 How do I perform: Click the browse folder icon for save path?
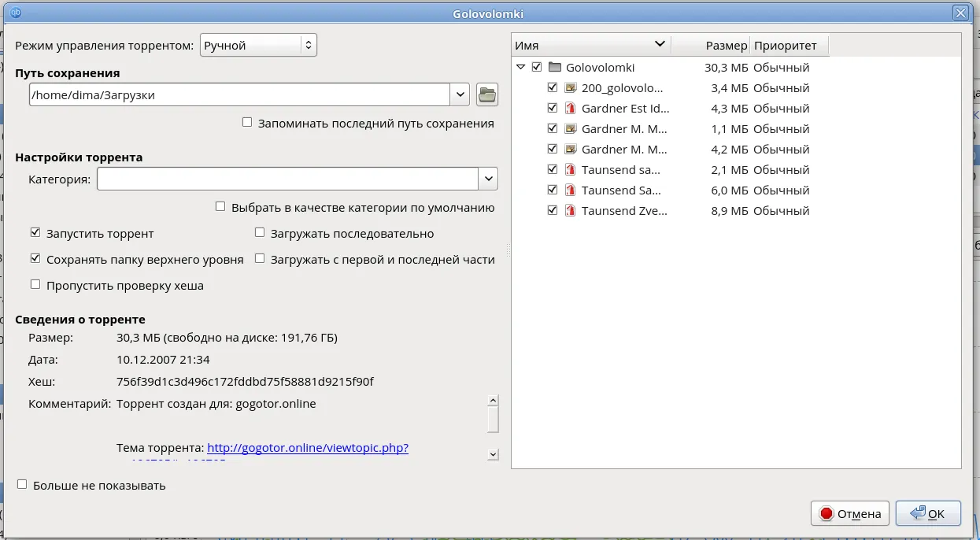click(x=488, y=94)
